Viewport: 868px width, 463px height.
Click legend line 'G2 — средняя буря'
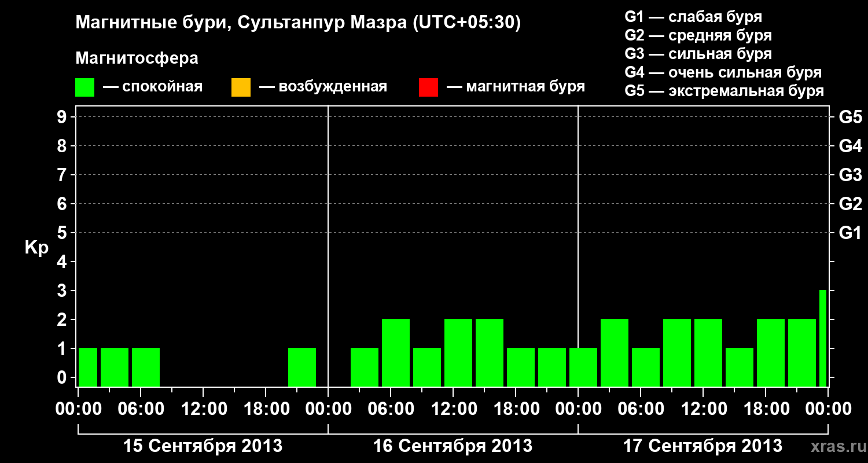click(x=698, y=35)
